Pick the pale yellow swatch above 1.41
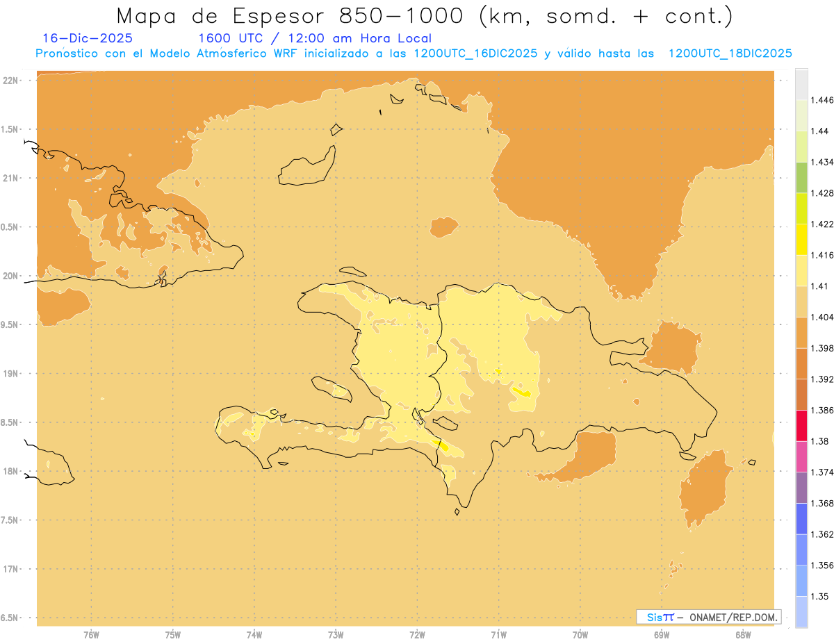 801,270
